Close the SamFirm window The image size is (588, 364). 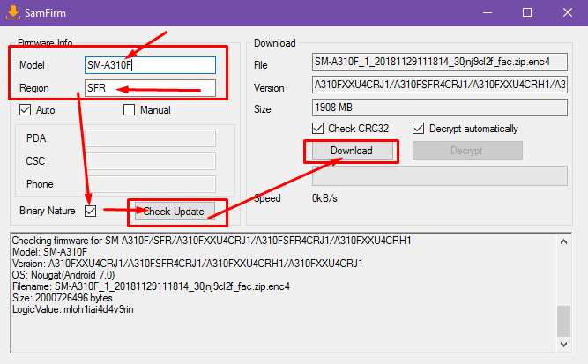tap(568, 12)
